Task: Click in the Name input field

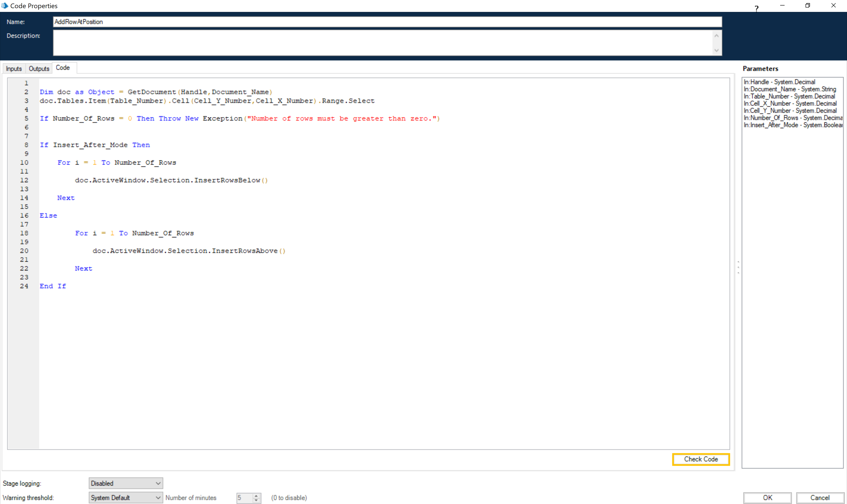Action: click(387, 22)
